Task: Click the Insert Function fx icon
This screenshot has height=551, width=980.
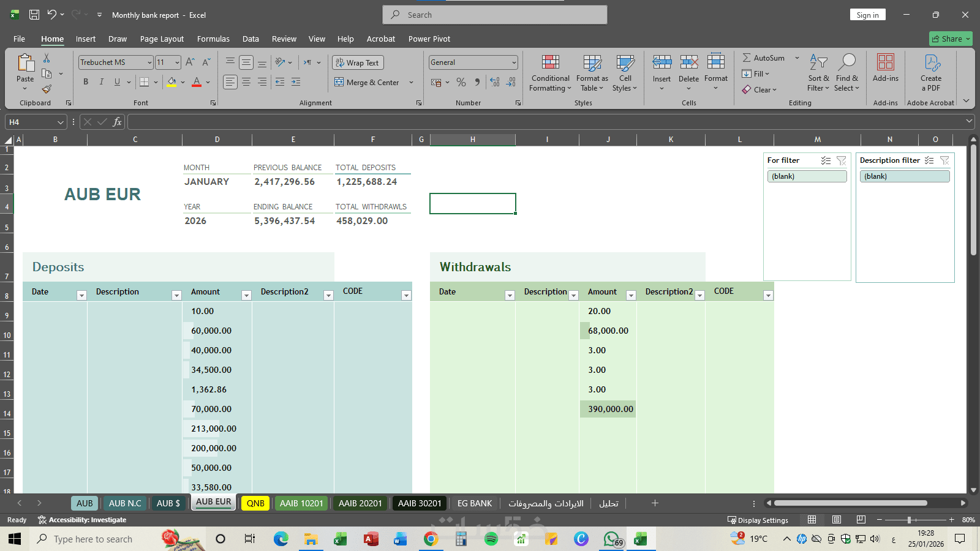Action: [117, 122]
